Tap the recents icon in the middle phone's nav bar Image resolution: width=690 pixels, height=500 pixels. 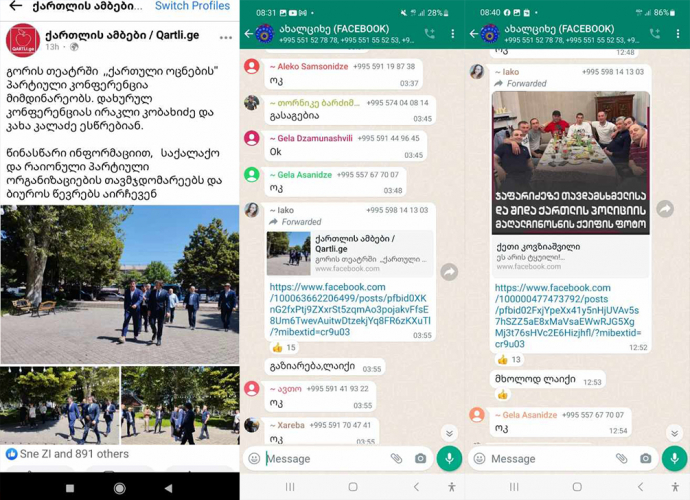pos(290,487)
